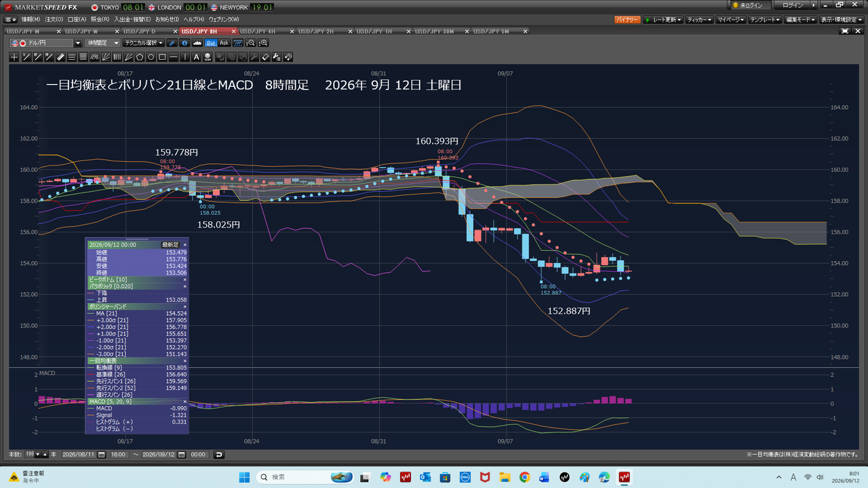Open the 8時間足 timeframe dropdown

[103, 43]
